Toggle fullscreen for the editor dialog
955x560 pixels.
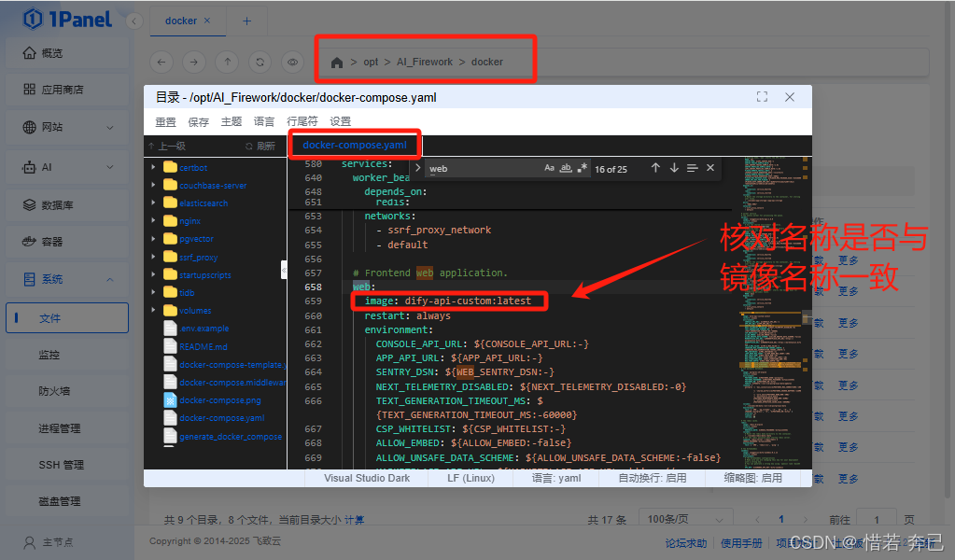[762, 97]
